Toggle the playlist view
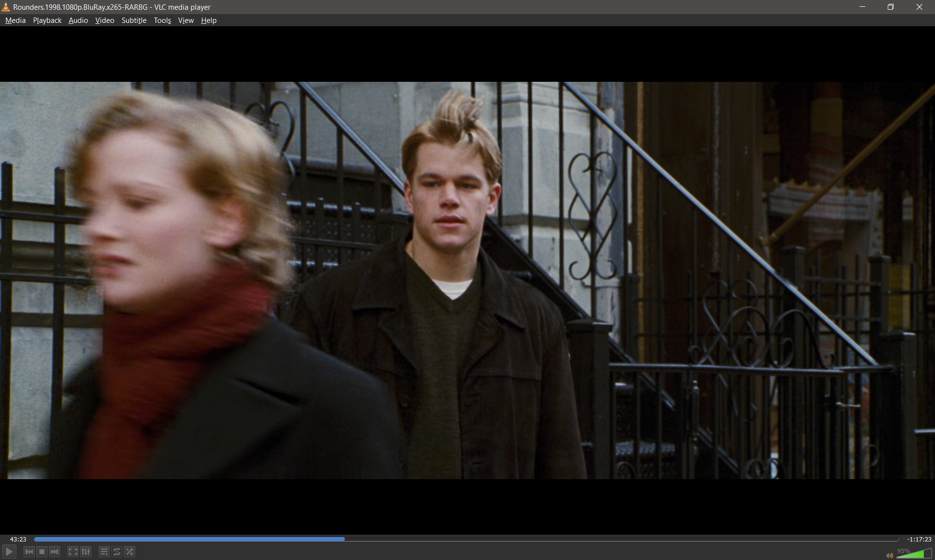 (x=104, y=552)
